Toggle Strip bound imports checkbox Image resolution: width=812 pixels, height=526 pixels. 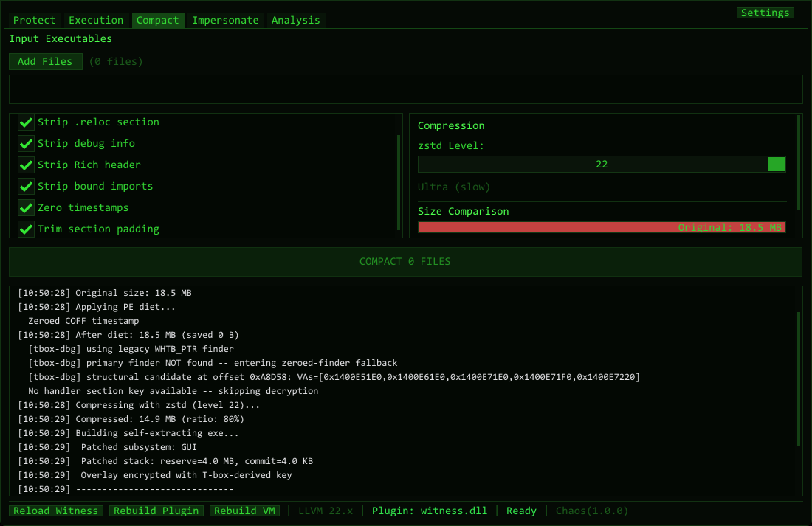click(x=27, y=187)
